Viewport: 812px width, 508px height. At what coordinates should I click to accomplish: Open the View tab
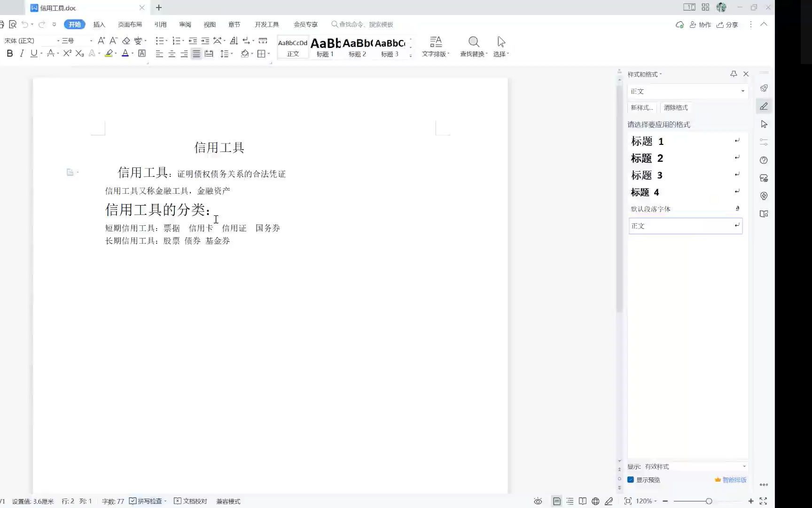point(210,24)
